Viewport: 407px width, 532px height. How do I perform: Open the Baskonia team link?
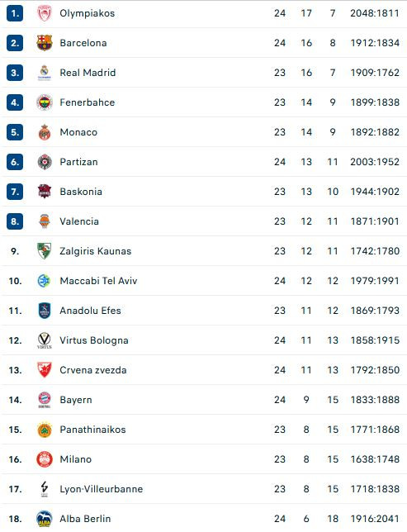(x=81, y=192)
